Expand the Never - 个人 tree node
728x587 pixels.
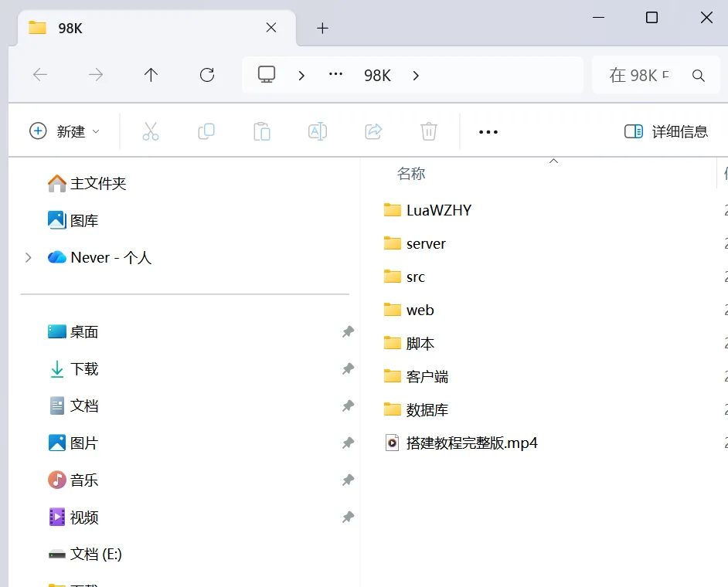click(29, 257)
